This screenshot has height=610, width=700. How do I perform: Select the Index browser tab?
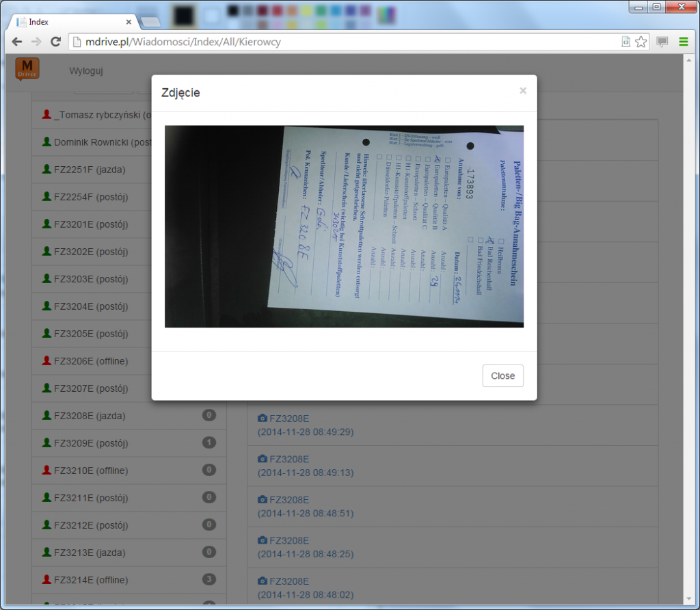74,21
